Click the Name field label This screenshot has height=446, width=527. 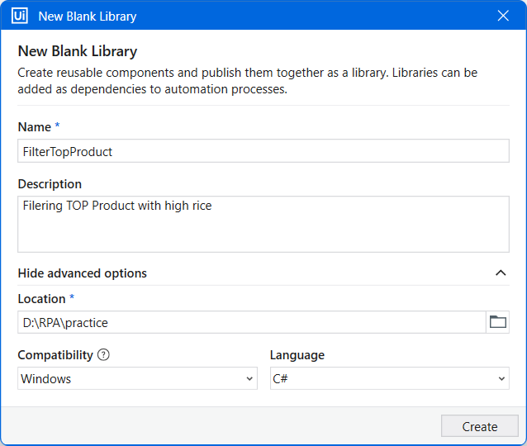[x=34, y=127]
